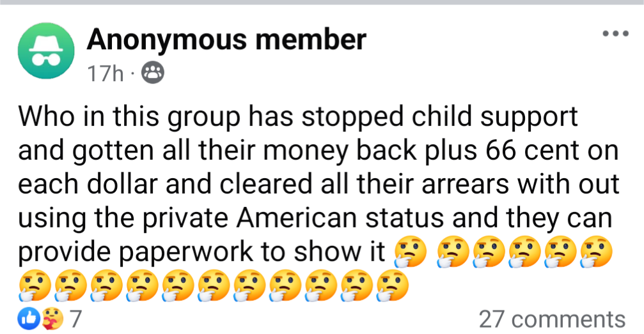644x334 pixels.
Task: View who reacted via the 7 count
Action: pos(75,319)
